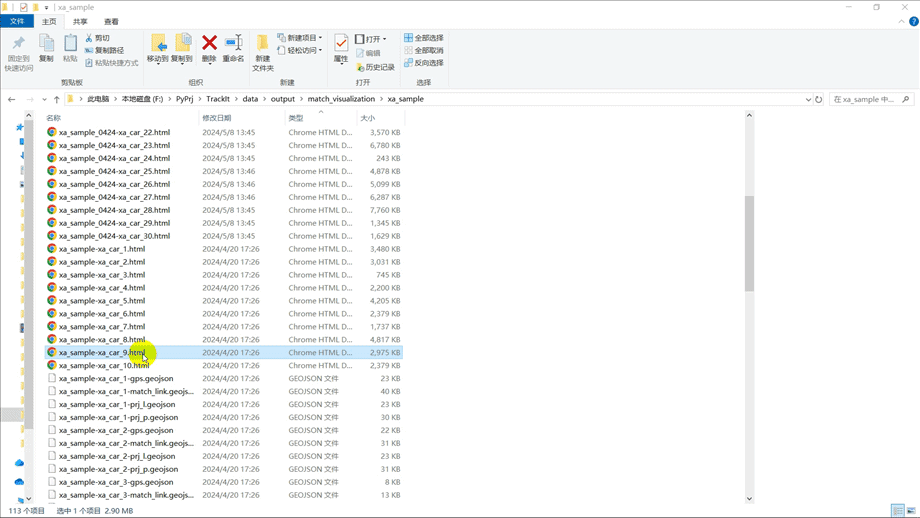Click the Pin to Quick Access icon
The height and width of the screenshot is (518, 920).
click(x=19, y=43)
